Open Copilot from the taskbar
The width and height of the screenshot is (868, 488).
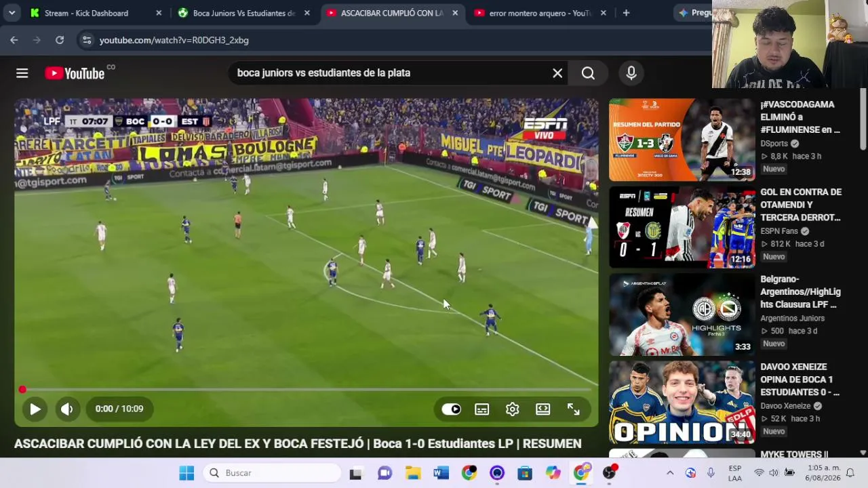pyautogui.click(x=553, y=473)
